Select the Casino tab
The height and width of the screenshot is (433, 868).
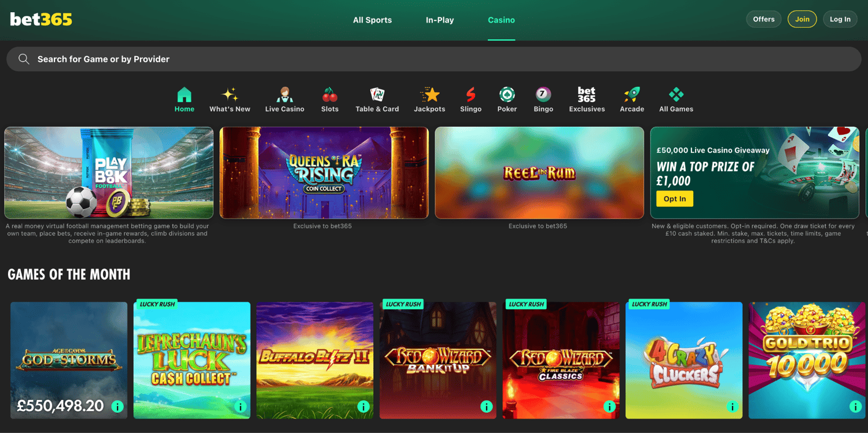pos(501,20)
